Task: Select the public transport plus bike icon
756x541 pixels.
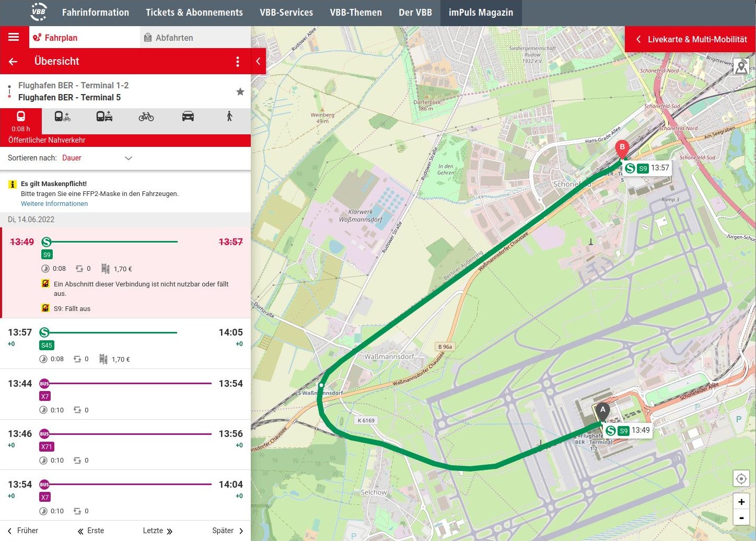Action: click(62, 117)
